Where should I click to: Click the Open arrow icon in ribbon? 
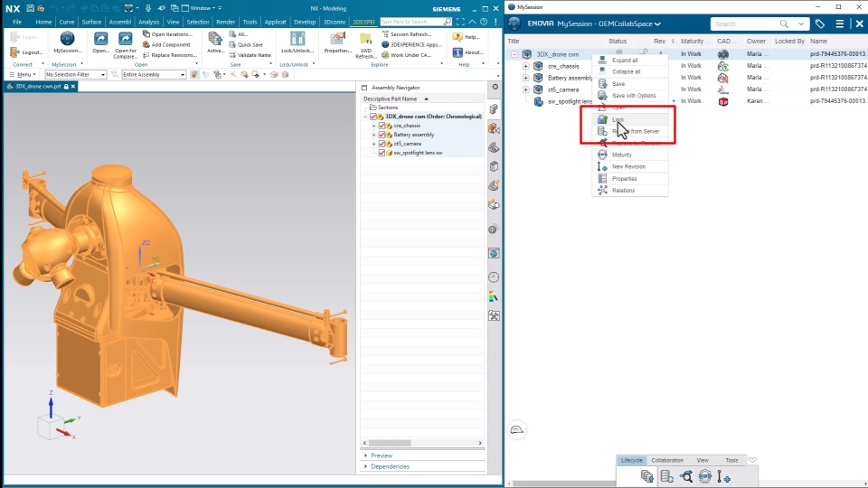[100, 38]
